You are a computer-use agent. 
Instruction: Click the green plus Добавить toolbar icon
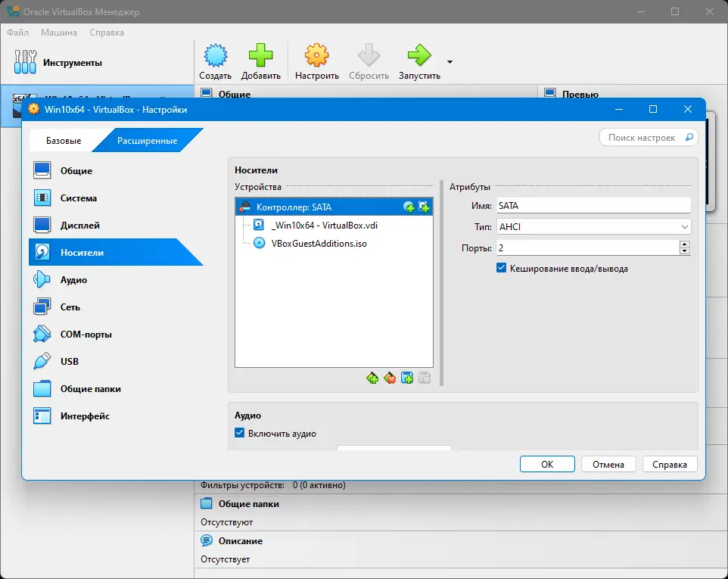pos(260,55)
